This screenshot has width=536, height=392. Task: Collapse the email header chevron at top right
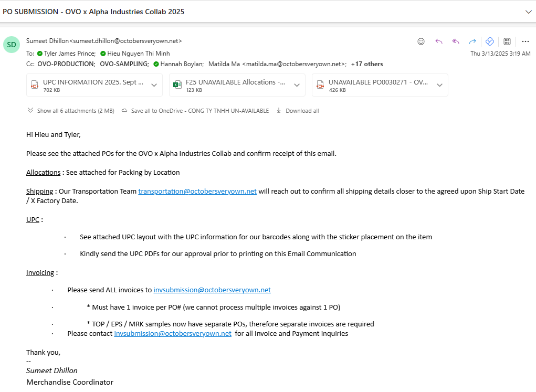[529, 12]
